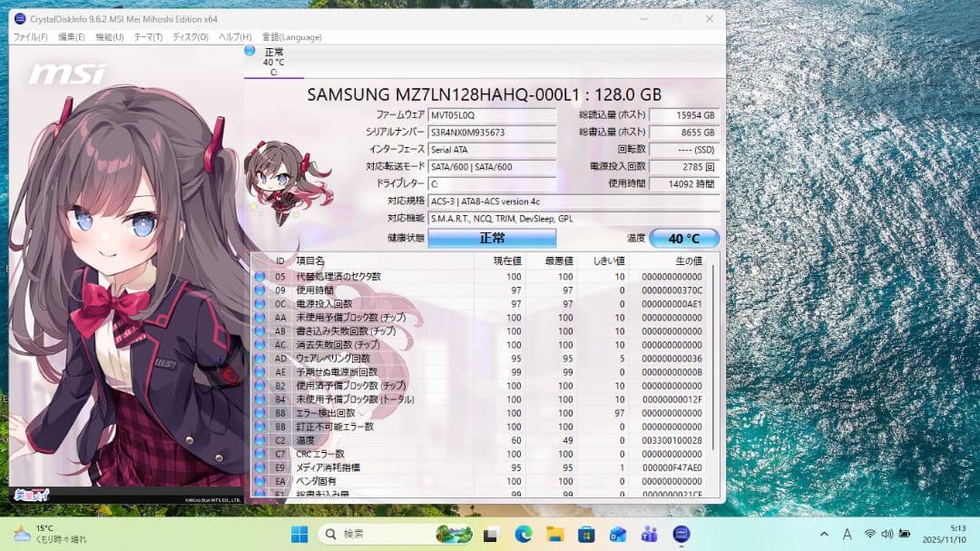This screenshot has height=551, width=980.
Task: Click the SMART attribute list vertical scrollbar
Action: tap(714, 363)
